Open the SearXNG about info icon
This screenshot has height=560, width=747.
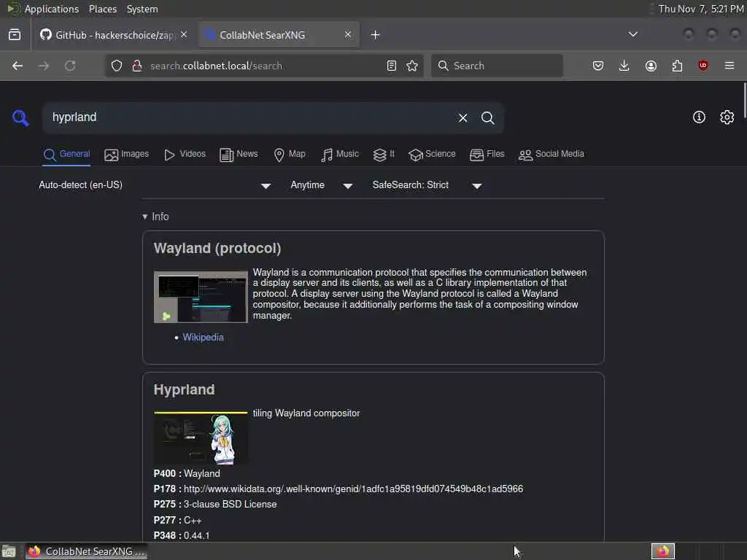[699, 117]
